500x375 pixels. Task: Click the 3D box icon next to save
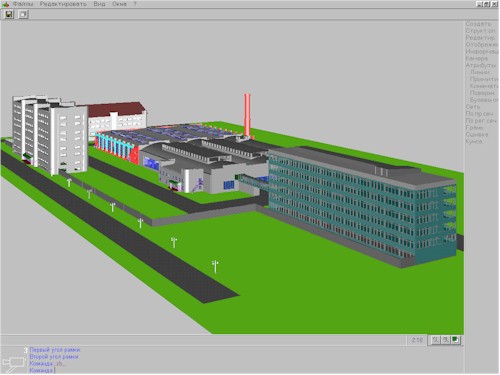click(23, 14)
